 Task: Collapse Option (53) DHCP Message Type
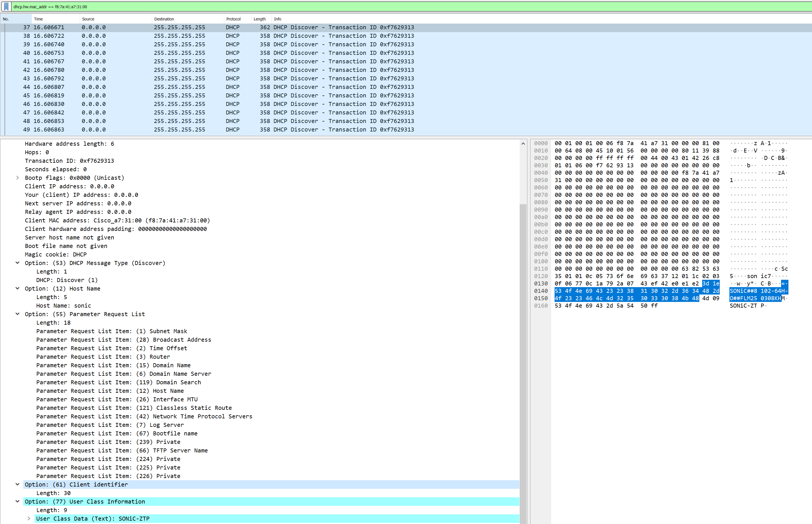tap(17, 263)
